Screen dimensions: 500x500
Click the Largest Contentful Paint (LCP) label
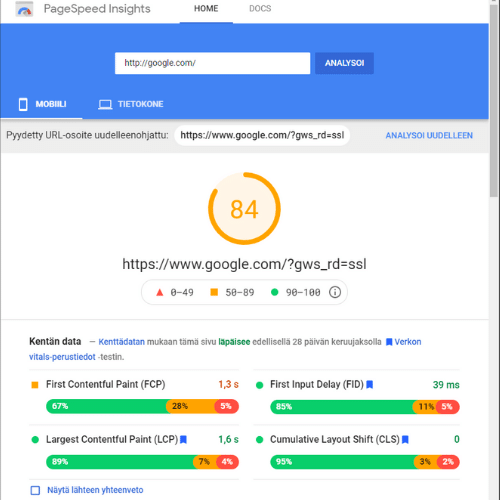tap(112, 440)
